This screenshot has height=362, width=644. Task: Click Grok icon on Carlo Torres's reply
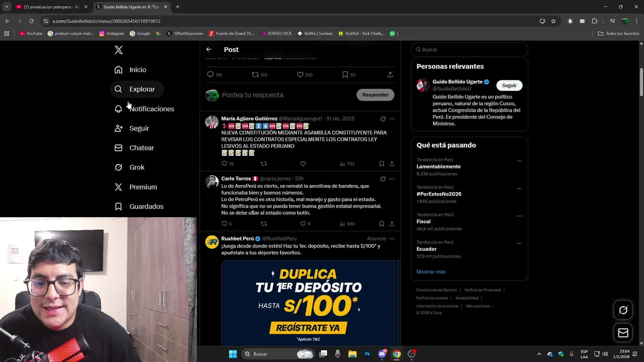pyautogui.click(x=383, y=178)
